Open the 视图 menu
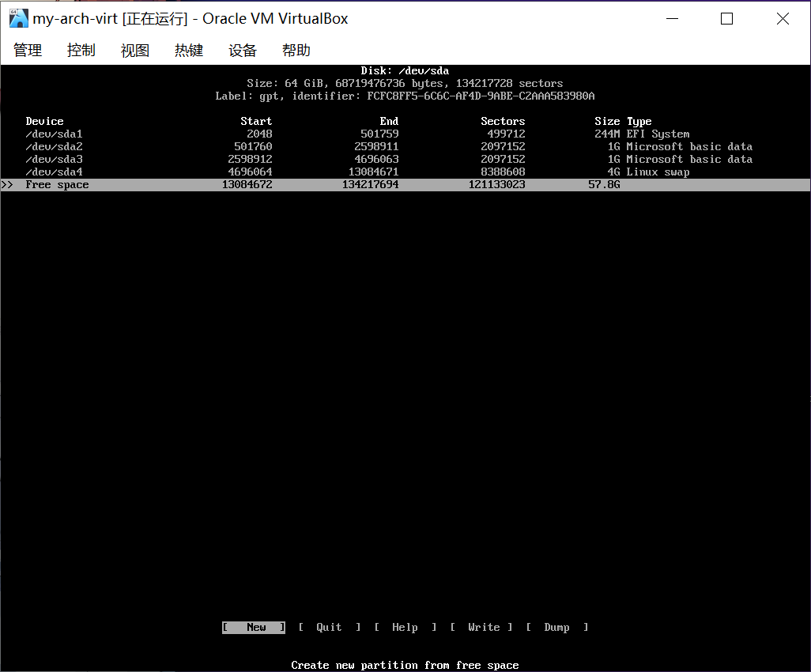 [134, 51]
